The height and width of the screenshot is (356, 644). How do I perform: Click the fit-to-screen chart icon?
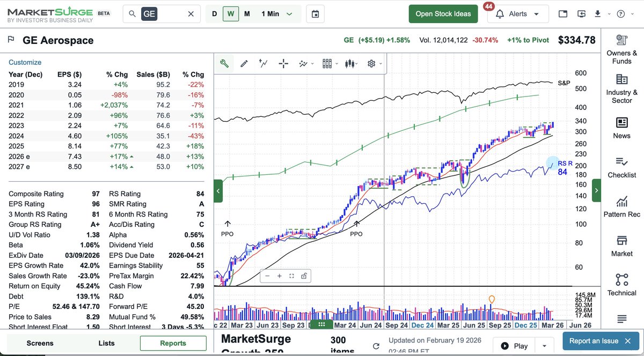(291, 276)
